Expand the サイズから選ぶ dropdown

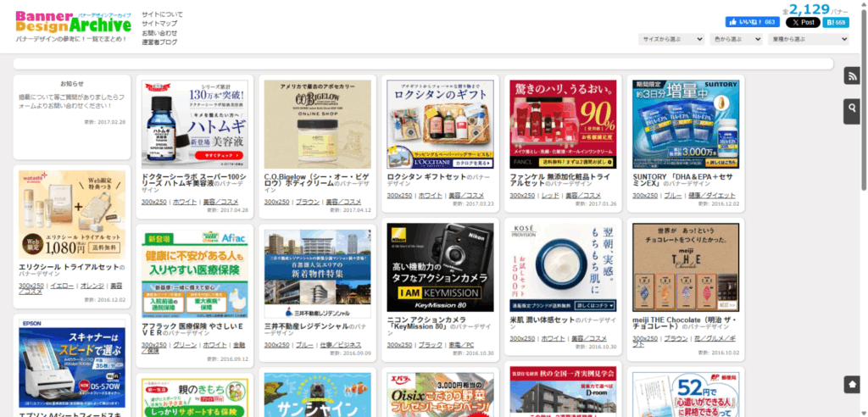(x=671, y=39)
